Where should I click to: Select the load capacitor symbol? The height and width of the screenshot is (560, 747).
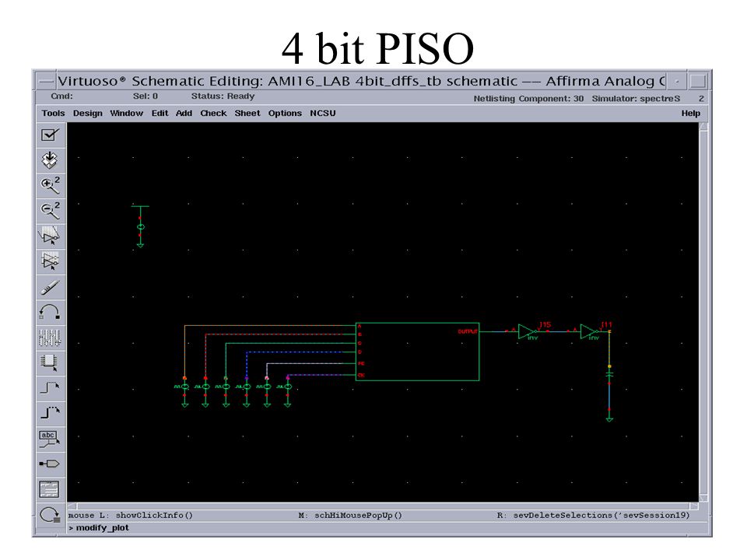click(609, 374)
